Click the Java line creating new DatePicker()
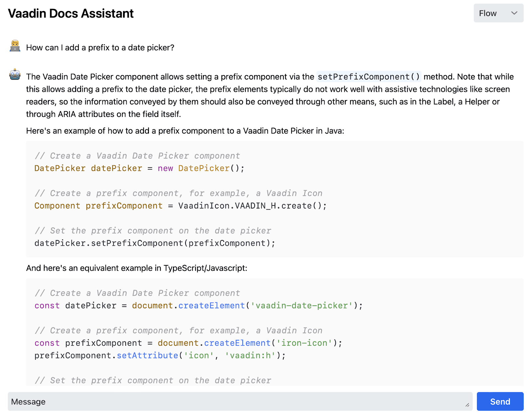532x416 pixels. pyautogui.click(x=139, y=168)
